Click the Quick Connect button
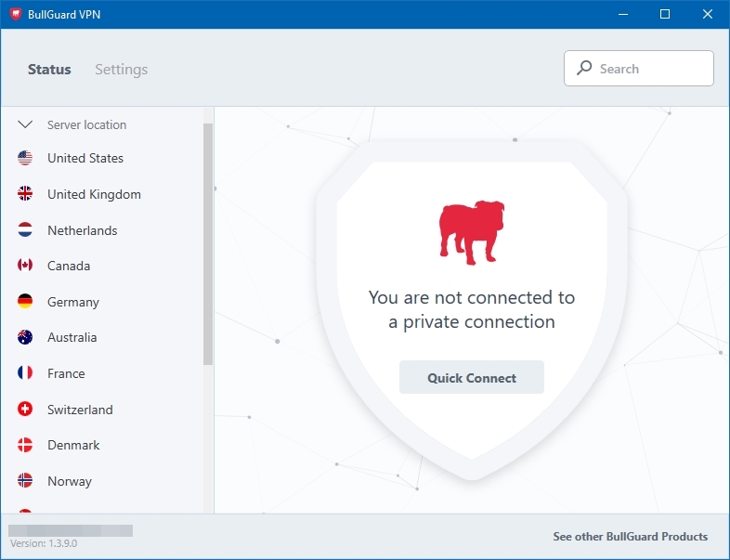 click(472, 377)
